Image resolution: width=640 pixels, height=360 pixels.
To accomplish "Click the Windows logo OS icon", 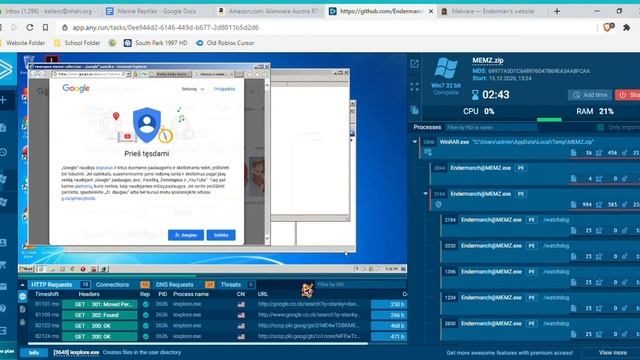I will pyautogui.click(x=446, y=68).
